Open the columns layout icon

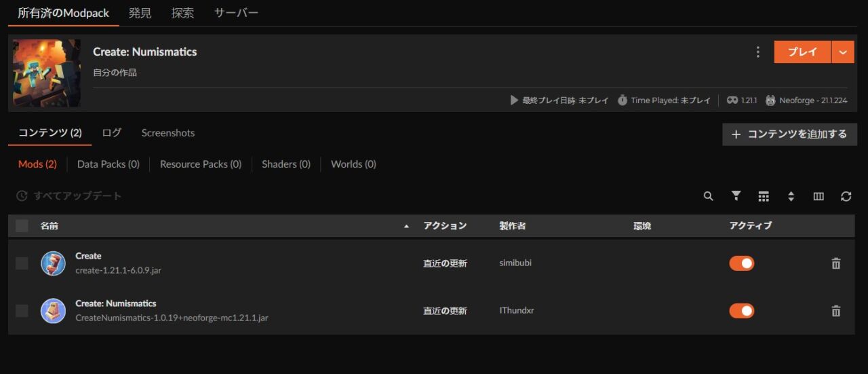(x=818, y=196)
